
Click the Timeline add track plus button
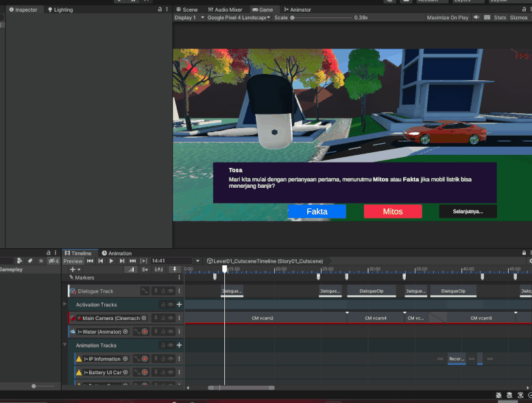point(73,269)
